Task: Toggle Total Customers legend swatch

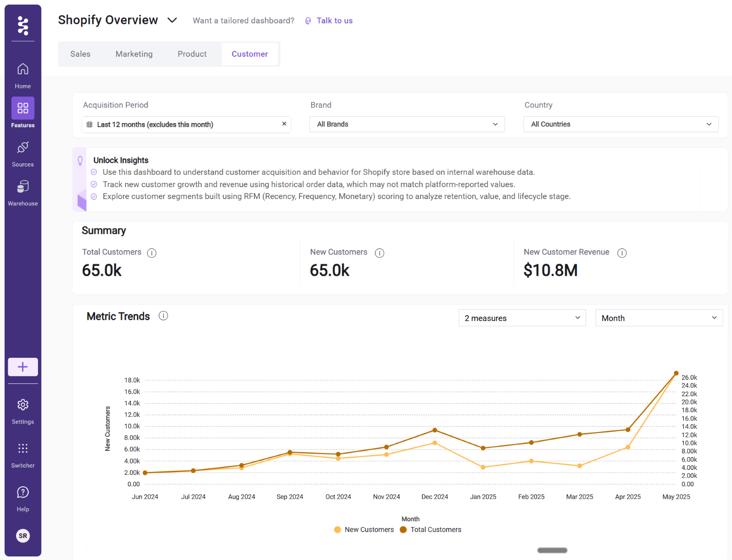Action: (403, 530)
